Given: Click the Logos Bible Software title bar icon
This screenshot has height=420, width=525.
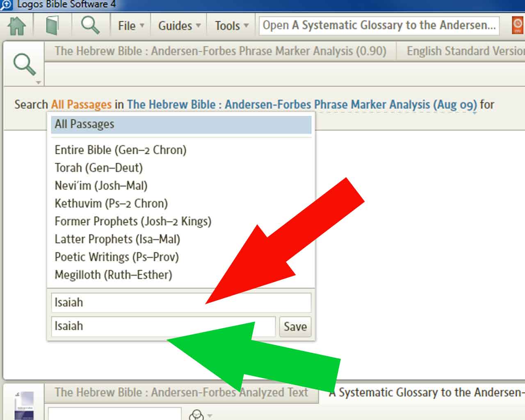Looking at the screenshot, I should pos(7,5).
